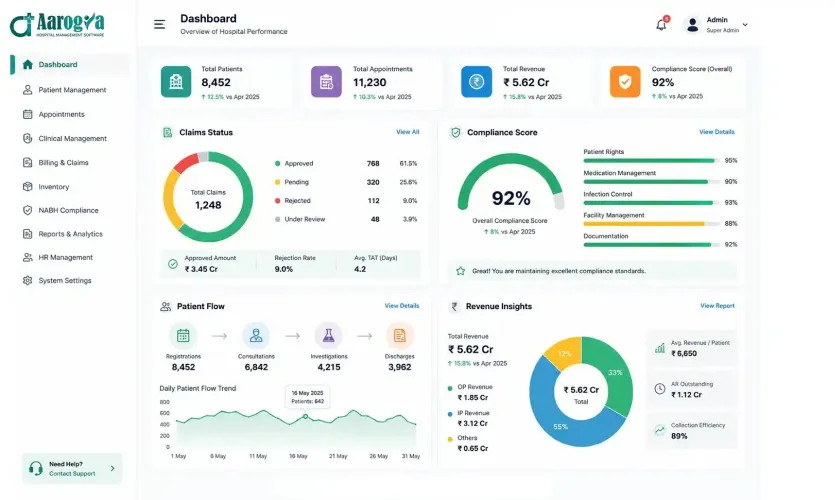Click the star icon in compliance message
This screenshot has height=500, width=835.
point(461,271)
